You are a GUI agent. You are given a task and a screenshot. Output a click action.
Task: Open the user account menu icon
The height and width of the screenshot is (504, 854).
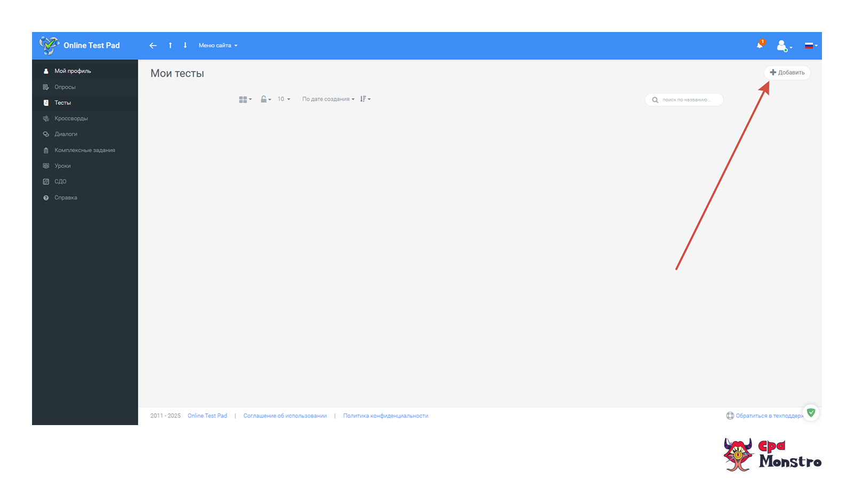pyautogui.click(x=784, y=46)
